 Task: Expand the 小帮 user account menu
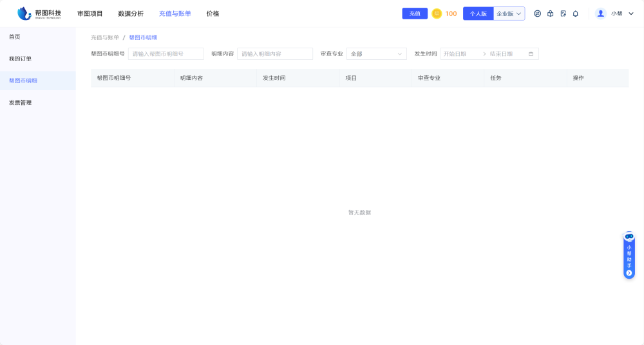616,14
